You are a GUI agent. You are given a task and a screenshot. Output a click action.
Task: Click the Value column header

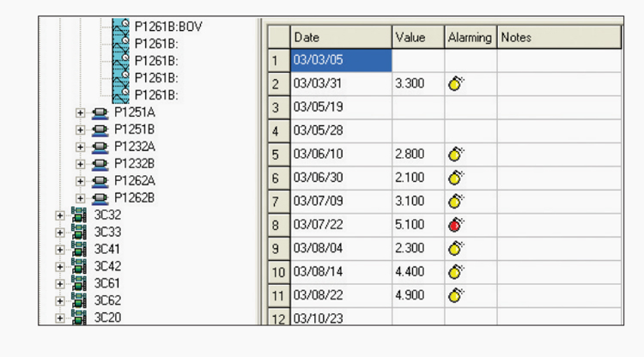[417, 38]
